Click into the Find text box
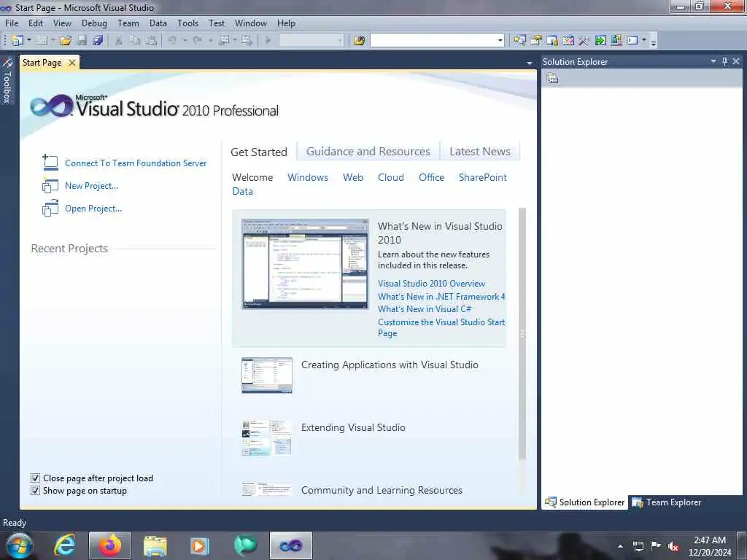Viewport: 747px width, 560px height. pos(433,41)
